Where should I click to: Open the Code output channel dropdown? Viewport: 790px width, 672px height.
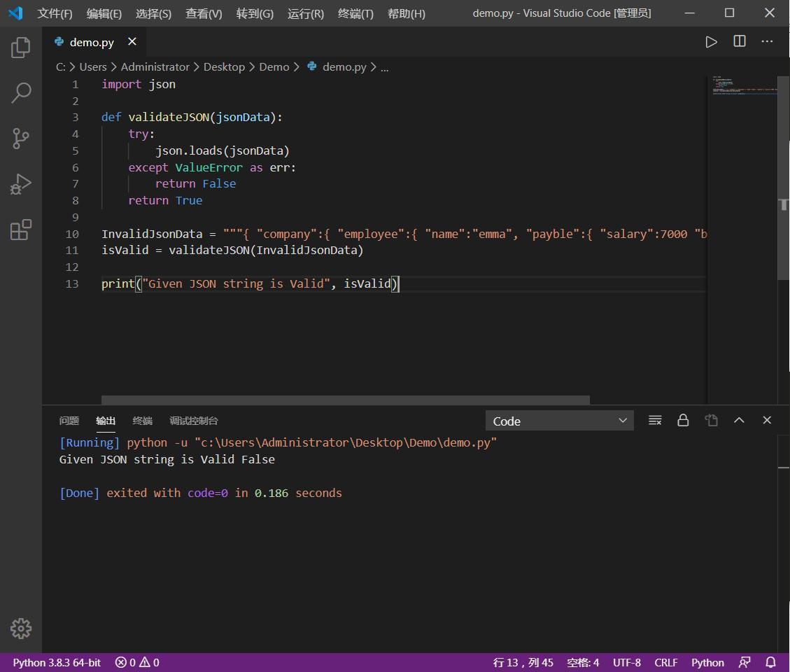559,420
